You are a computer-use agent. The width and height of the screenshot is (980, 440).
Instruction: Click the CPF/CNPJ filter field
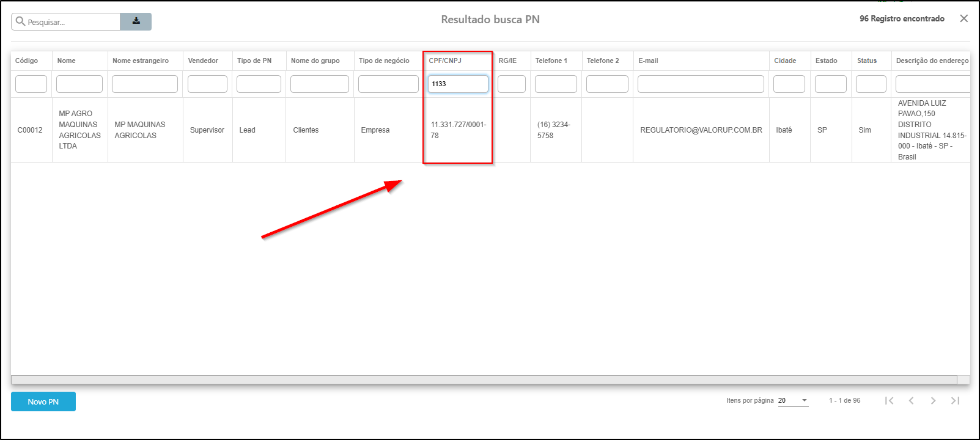click(x=458, y=84)
